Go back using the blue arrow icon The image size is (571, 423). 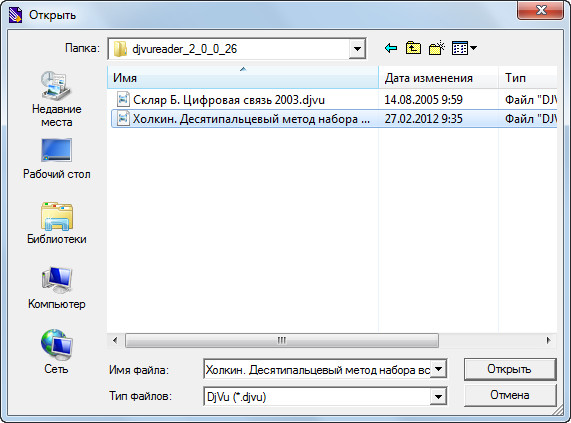coord(391,48)
